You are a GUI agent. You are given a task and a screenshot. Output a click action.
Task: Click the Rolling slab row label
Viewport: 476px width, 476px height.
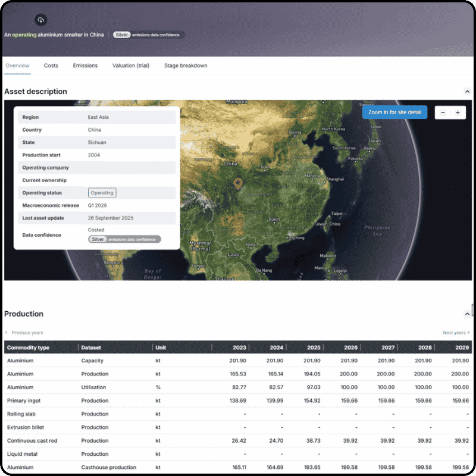tap(21, 414)
